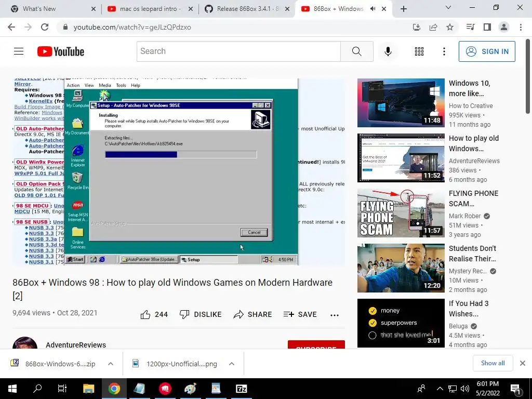Grab the page vertical scrollbar thumb

(x=528, y=76)
